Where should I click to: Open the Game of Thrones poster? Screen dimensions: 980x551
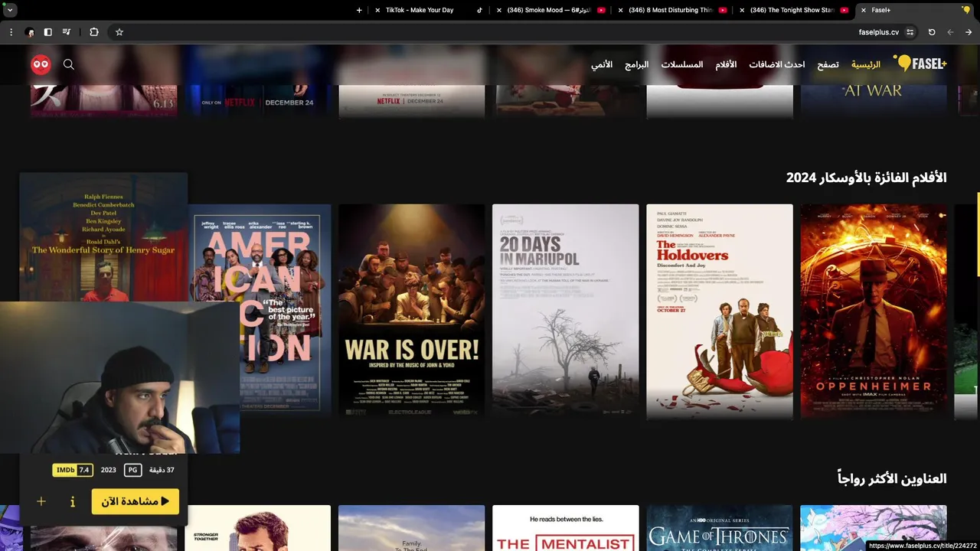(720, 528)
